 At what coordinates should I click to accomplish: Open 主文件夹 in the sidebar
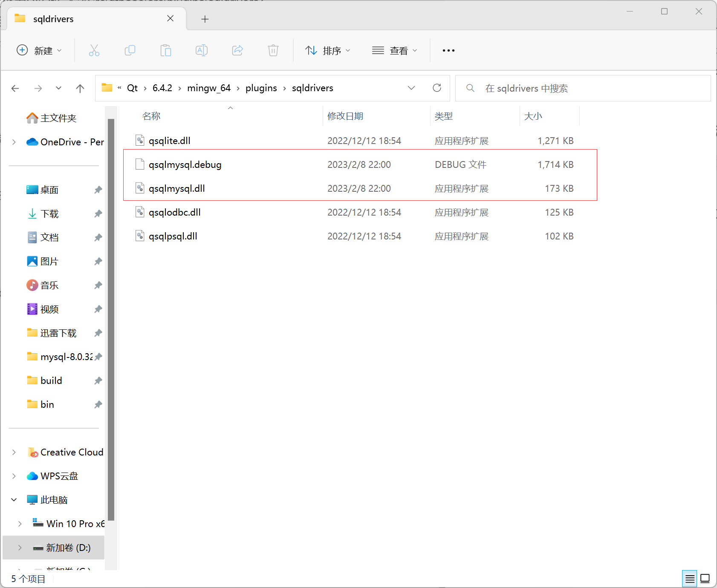[x=52, y=118]
